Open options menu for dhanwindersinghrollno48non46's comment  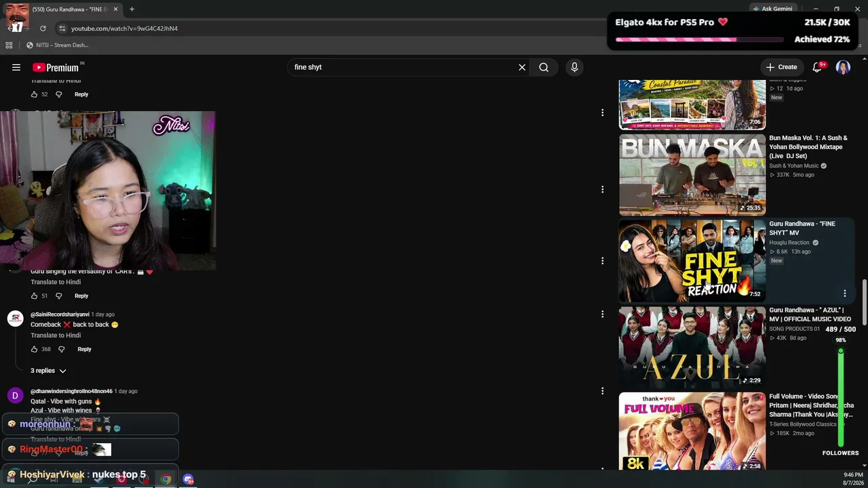coord(602,390)
